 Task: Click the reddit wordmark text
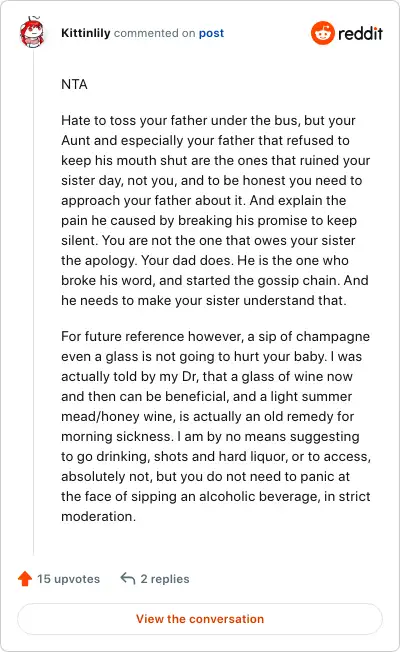360,33
